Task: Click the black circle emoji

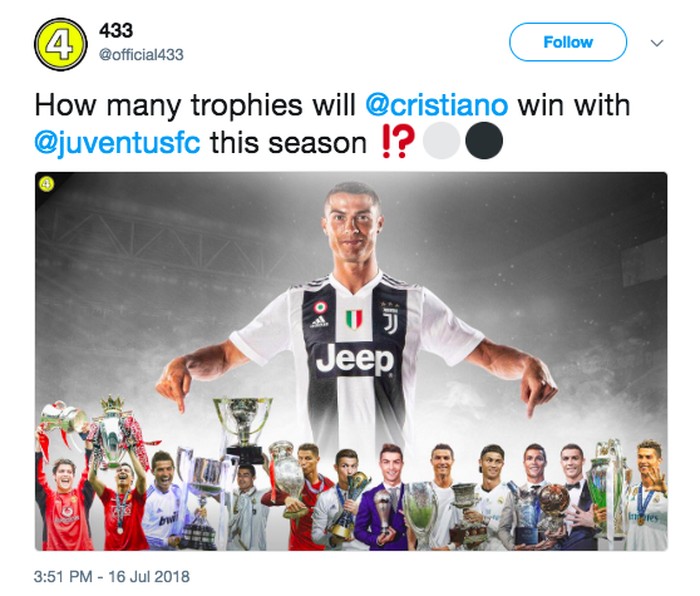Action: coord(484,141)
